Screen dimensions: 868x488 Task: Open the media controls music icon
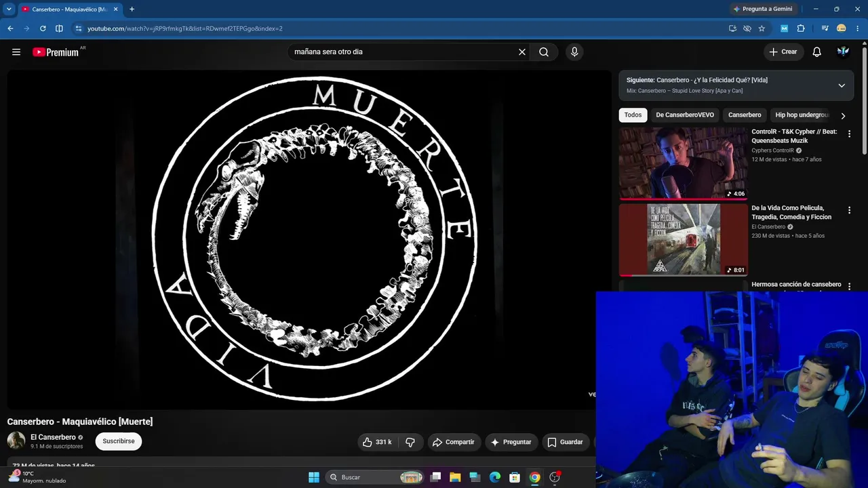[x=825, y=28]
